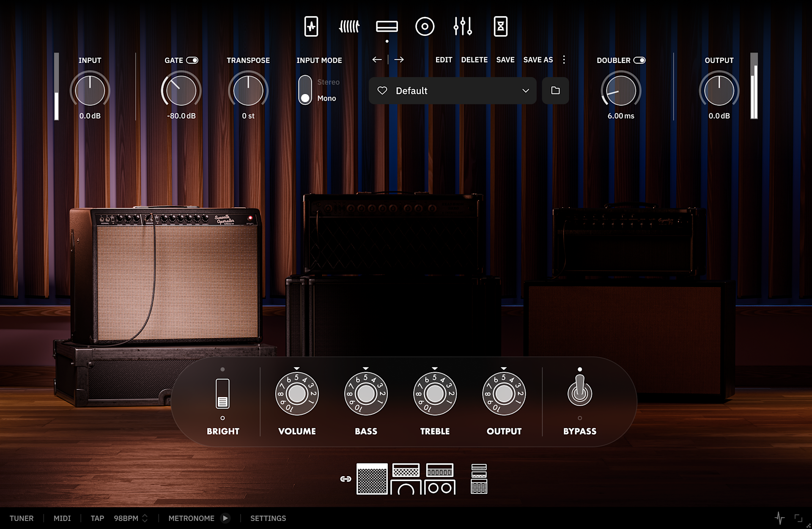812x529 pixels.
Task: Adjust the BPM stepper arrows
Action: [x=145, y=518]
